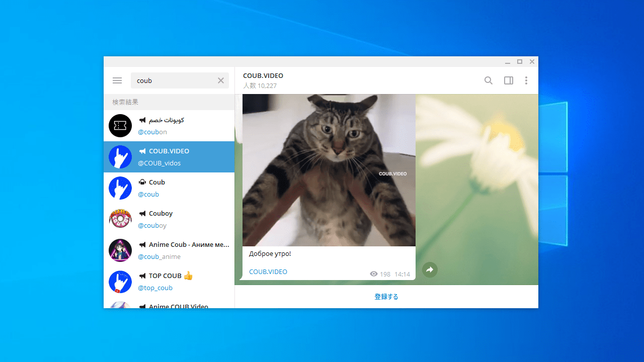Minimize the Telegram window

[507, 62]
